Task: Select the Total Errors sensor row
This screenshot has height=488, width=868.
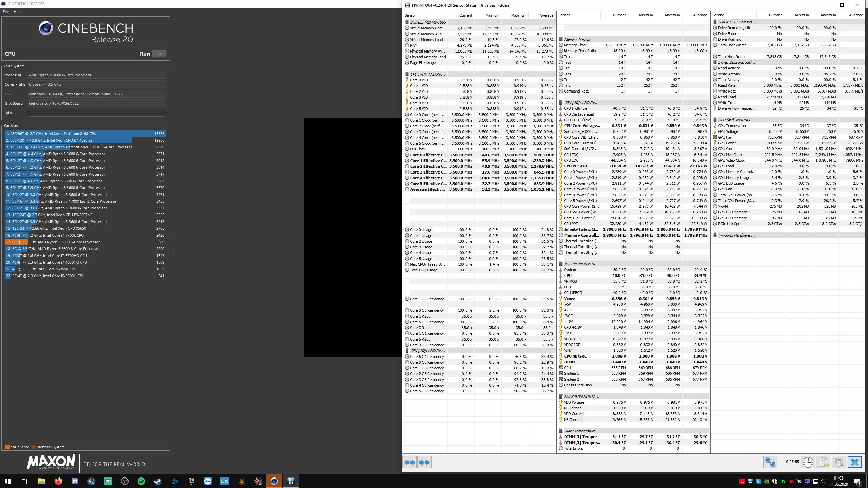Action: tap(633, 448)
